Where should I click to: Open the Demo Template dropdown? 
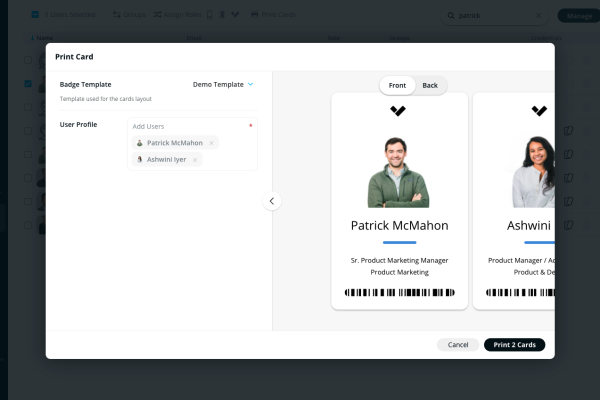pyautogui.click(x=224, y=85)
